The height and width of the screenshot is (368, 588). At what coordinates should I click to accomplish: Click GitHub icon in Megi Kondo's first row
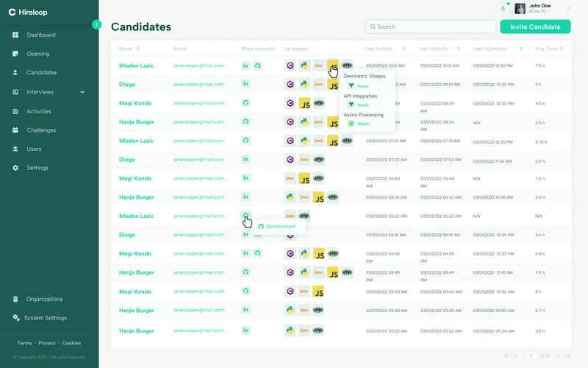(x=245, y=103)
